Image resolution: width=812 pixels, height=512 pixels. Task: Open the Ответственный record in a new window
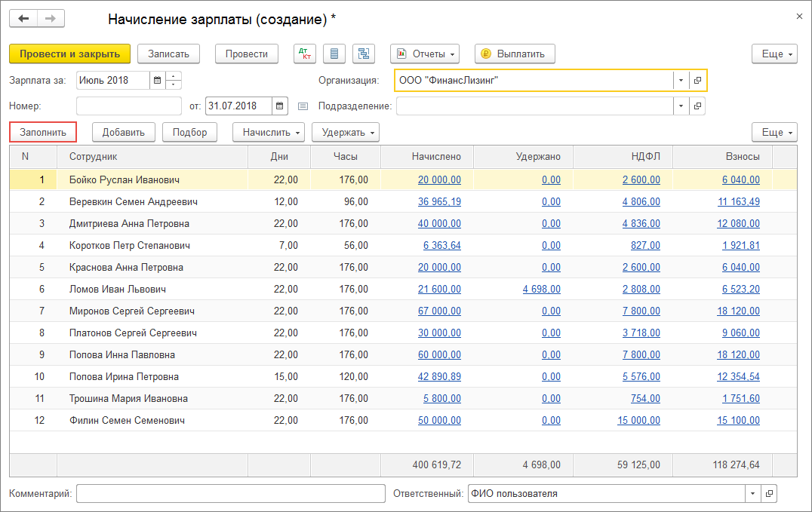769,494
